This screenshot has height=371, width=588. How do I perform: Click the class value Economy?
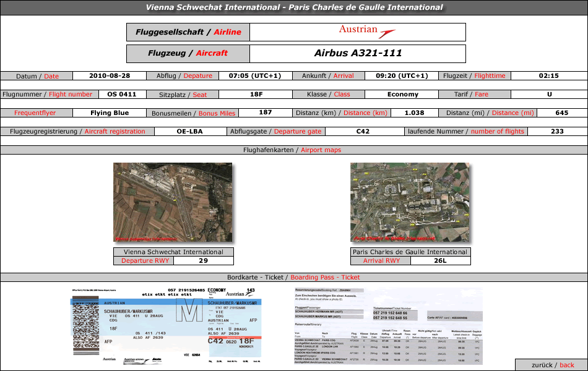403,95
